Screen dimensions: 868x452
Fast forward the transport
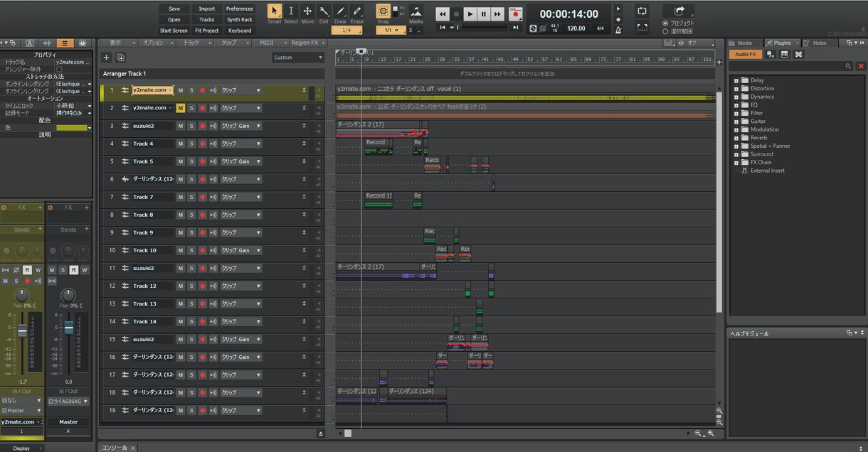pyautogui.click(x=497, y=14)
